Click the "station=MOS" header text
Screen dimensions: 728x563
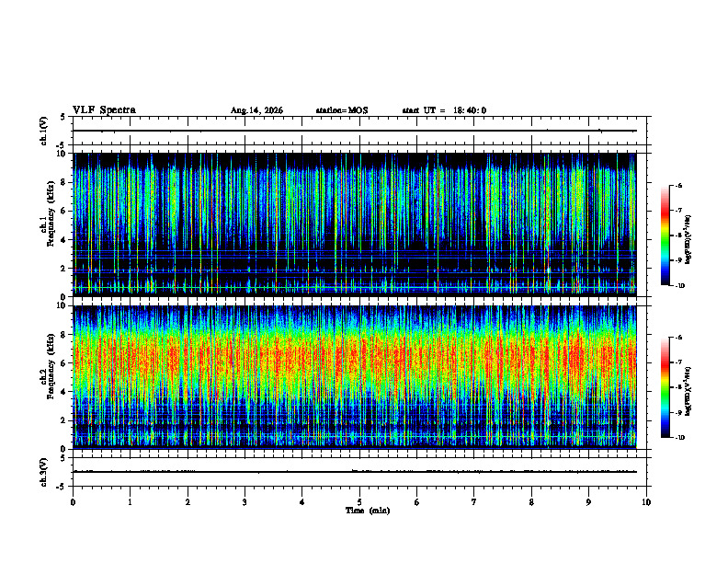342,110
